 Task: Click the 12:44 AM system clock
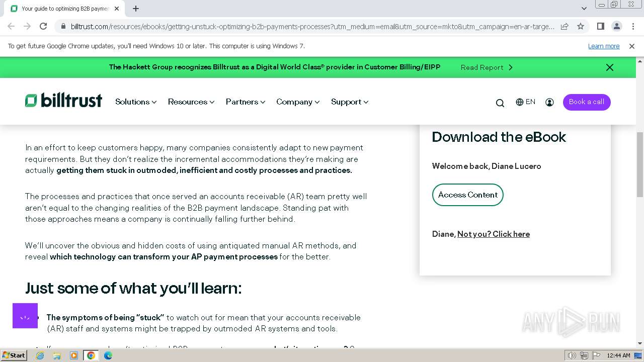[x=618, y=355]
